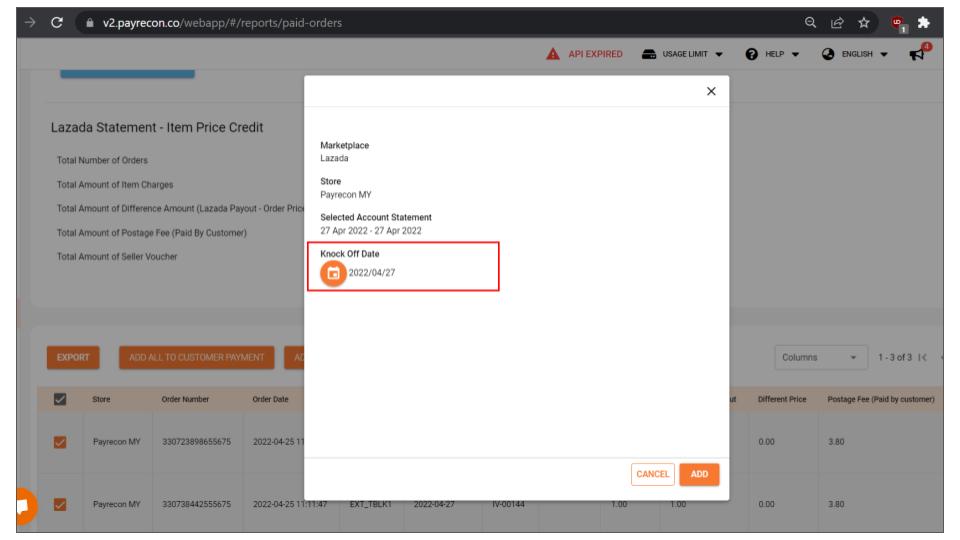Open the browser extensions puzzle icon
Screen dimensions: 960x540
[924, 23]
